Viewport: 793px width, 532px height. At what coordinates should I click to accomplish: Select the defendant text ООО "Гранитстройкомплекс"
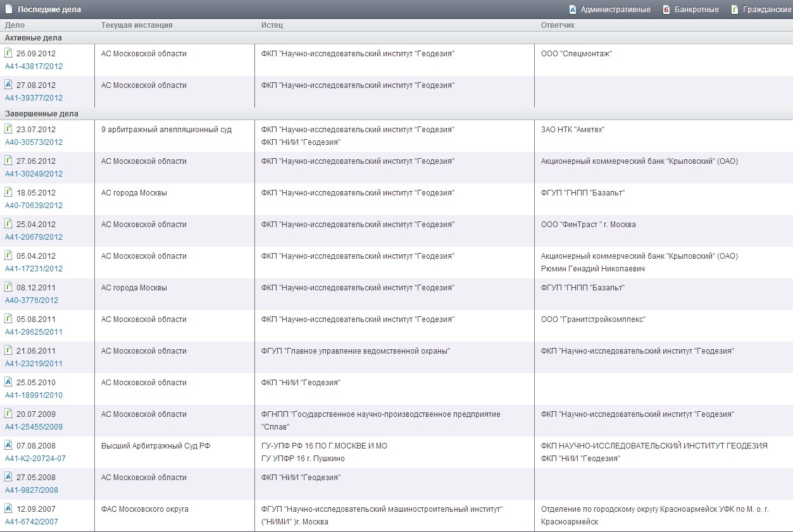[x=593, y=319]
